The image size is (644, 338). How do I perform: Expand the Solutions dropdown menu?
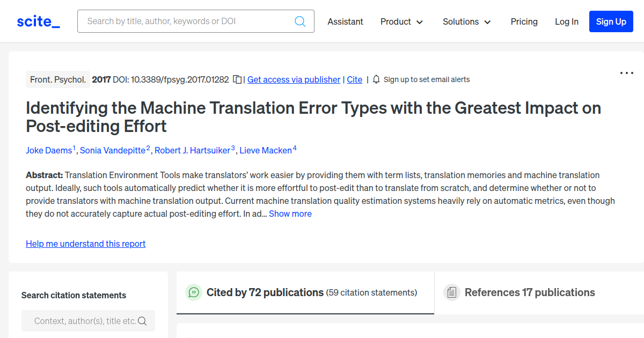(466, 21)
